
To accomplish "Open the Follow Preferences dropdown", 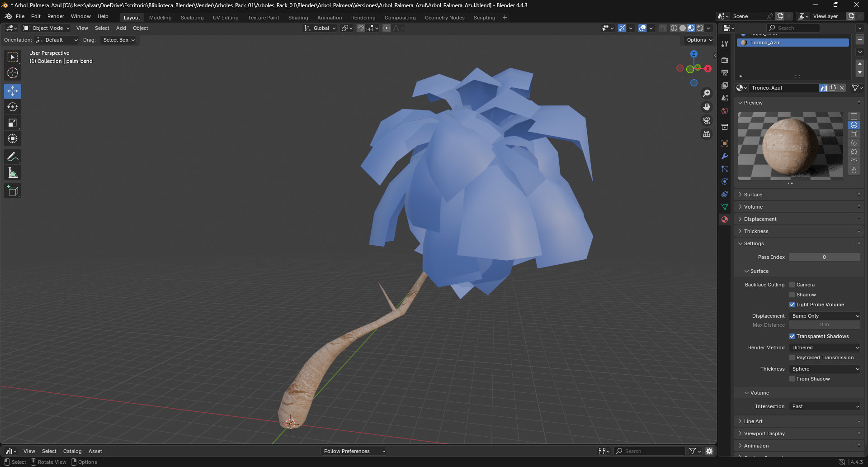I will point(354,451).
